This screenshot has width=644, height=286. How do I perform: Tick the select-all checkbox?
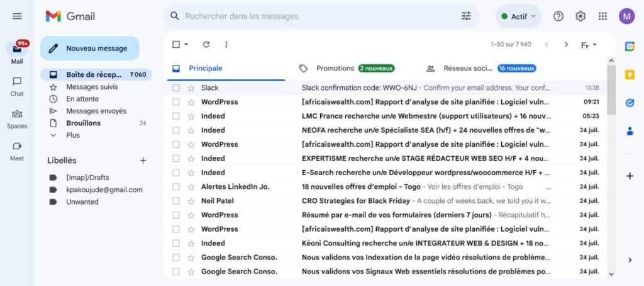click(176, 45)
